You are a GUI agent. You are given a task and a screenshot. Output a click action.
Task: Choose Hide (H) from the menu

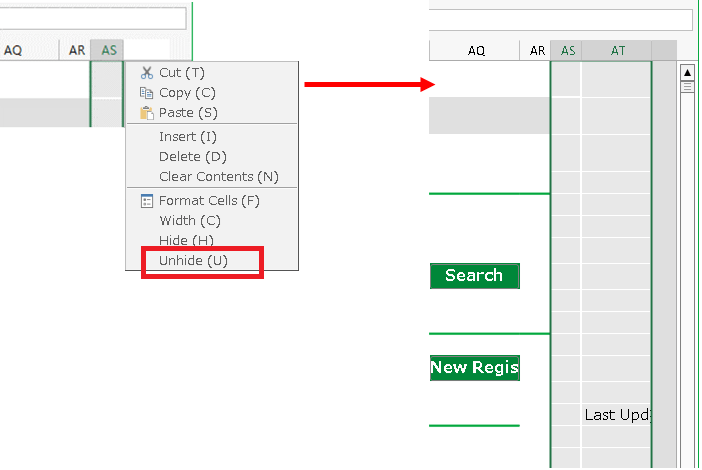[186, 241]
